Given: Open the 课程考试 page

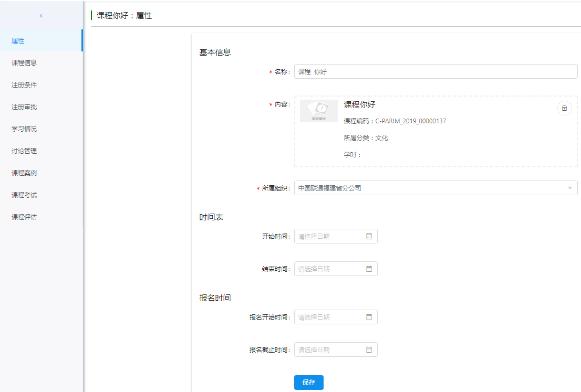Looking at the screenshot, I should click(24, 195).
